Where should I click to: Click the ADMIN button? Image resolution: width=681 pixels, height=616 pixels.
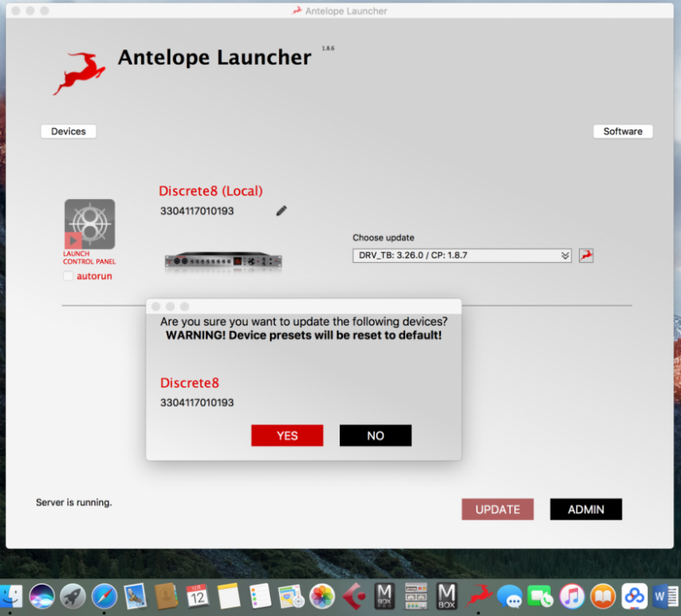click(586, 509)
